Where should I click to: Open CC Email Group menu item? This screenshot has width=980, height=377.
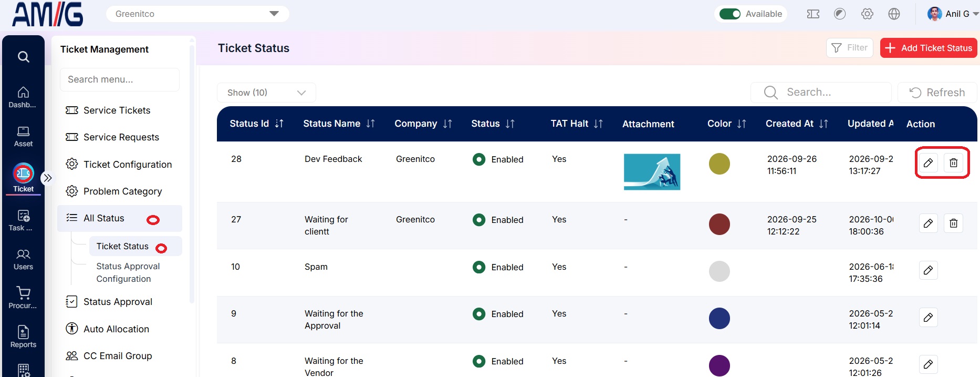point(120,356)
